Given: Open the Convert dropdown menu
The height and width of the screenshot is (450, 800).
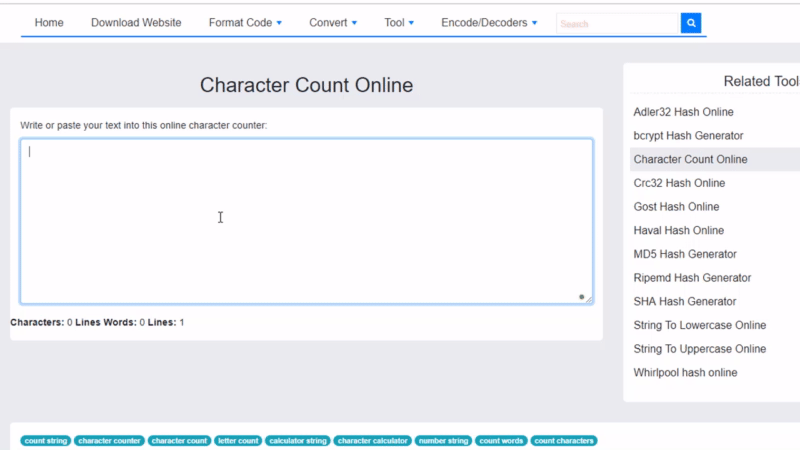Looking at the screenshot, I should point(333,23).
